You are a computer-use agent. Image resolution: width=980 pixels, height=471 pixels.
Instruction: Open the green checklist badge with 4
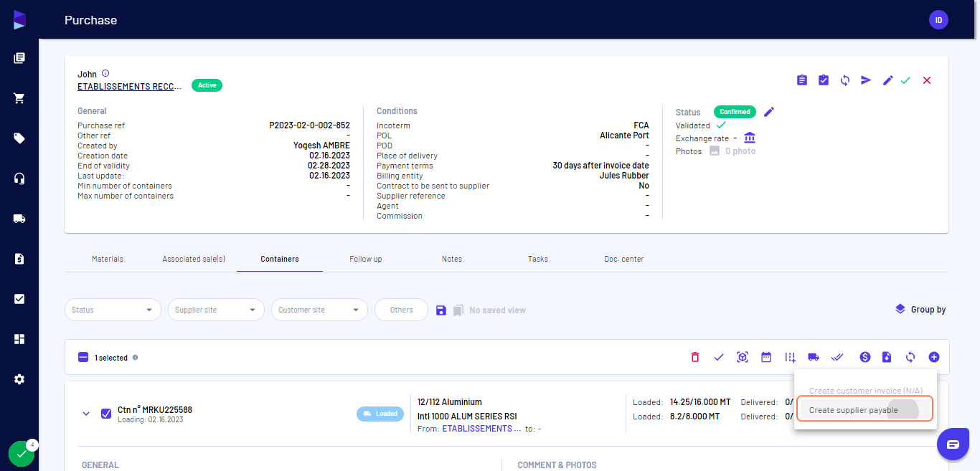pyautogui.click(x=22, y=454)
